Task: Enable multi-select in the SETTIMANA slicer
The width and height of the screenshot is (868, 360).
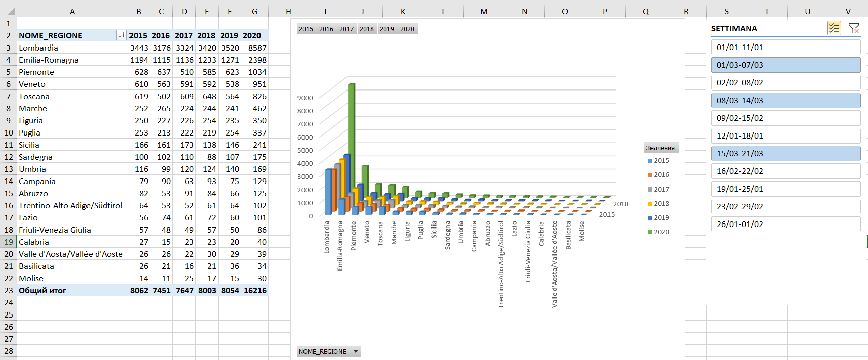Action: (x=834, y=28)
